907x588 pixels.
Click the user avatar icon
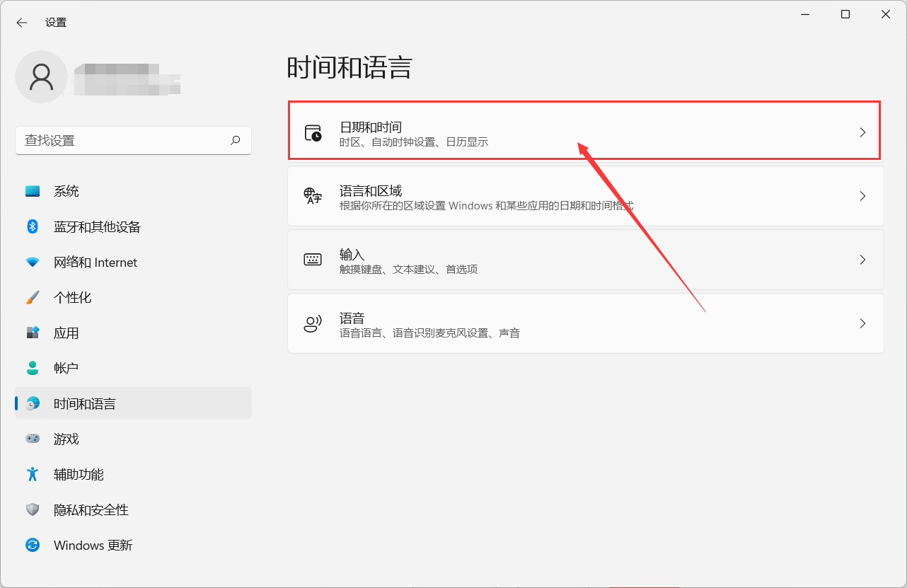point(42,77)
